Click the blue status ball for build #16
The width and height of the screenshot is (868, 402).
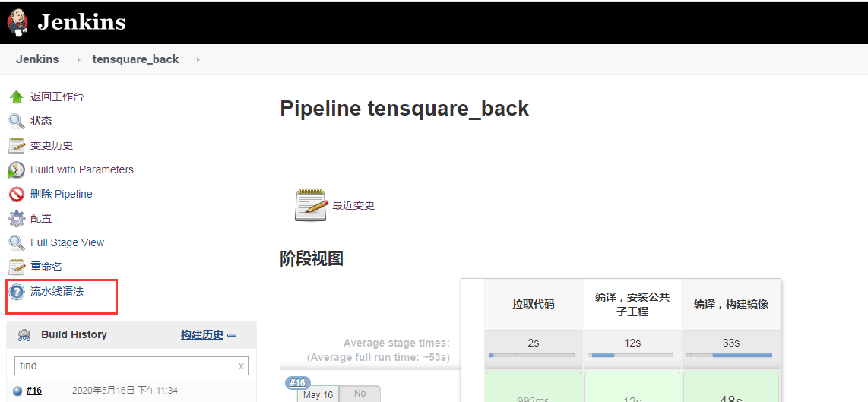pyautogui.click(x=17, y=391)
